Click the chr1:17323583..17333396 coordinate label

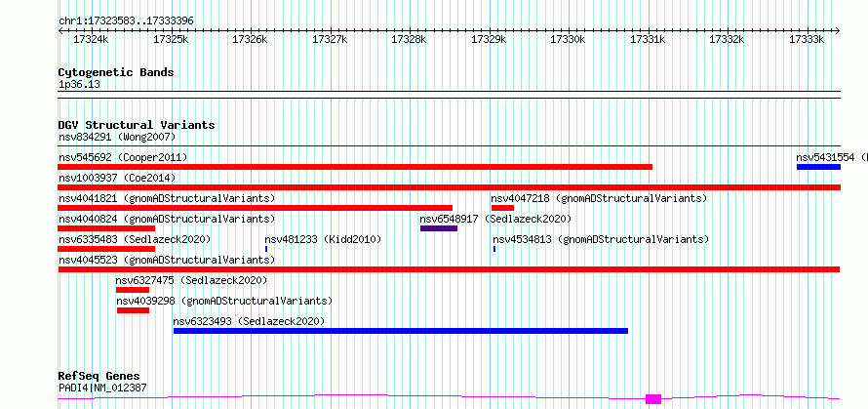point(126,21)
